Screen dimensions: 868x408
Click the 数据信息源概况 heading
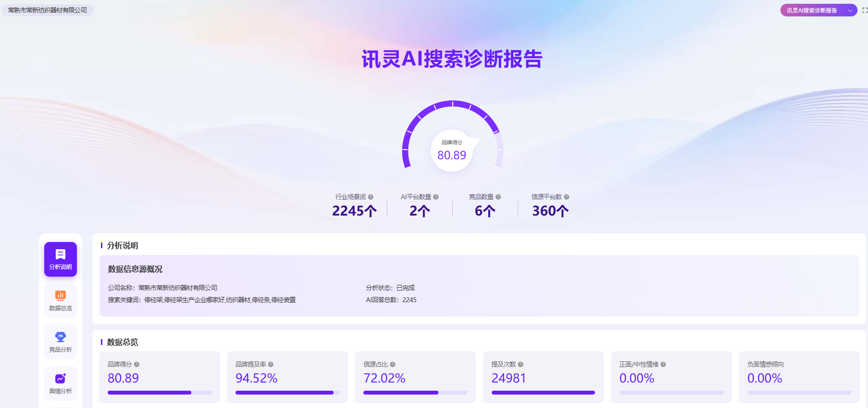(135, 269)
